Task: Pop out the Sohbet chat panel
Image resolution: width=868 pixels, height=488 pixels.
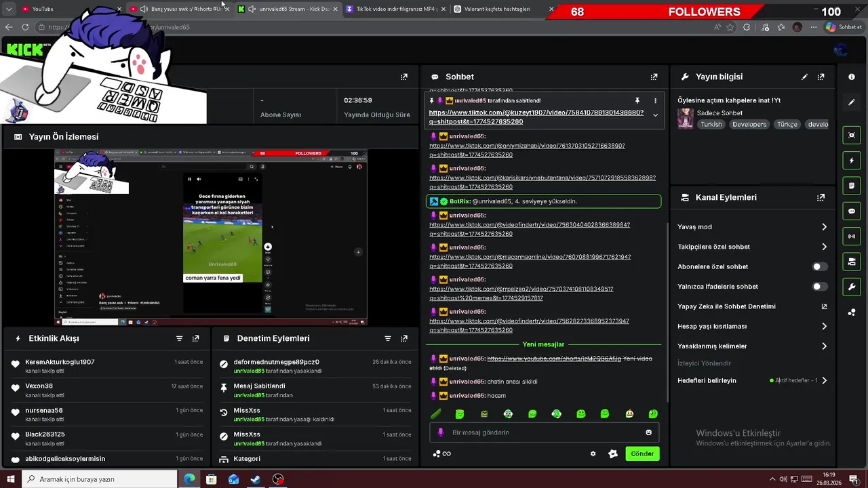Action: pos(654,77)
